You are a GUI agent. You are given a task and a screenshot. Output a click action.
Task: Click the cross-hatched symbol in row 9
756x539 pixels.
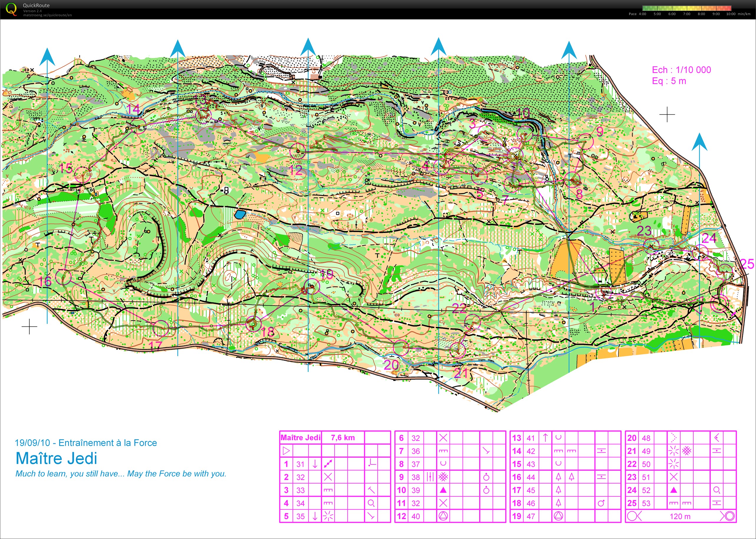(443, 477)
